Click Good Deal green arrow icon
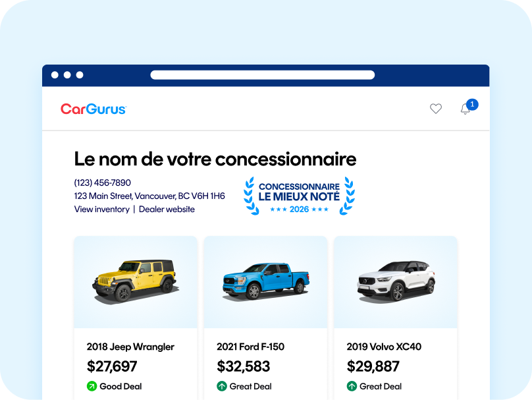Image resolution: width=532 pixels, height=400 pixels. coord(92,386)
